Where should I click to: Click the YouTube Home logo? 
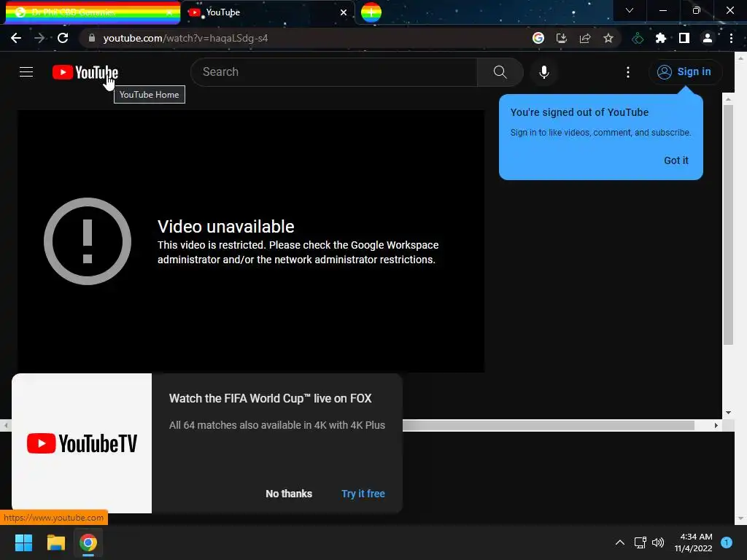pyautogui.click(x=85, y=72)
